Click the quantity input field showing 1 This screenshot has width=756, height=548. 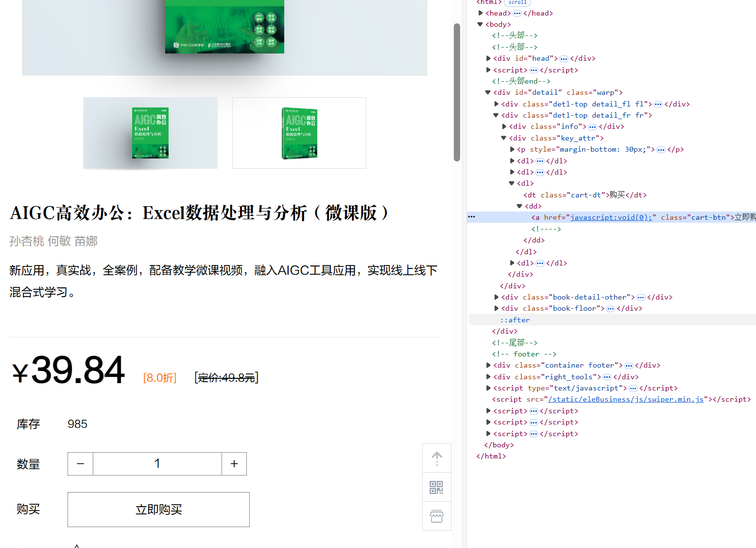tap(157, 464)
